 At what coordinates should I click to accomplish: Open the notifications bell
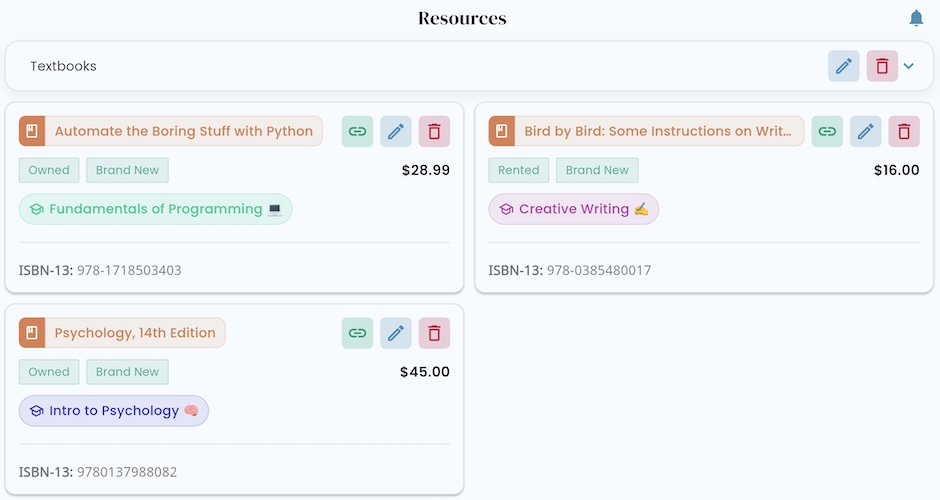(x=916, y=18)
